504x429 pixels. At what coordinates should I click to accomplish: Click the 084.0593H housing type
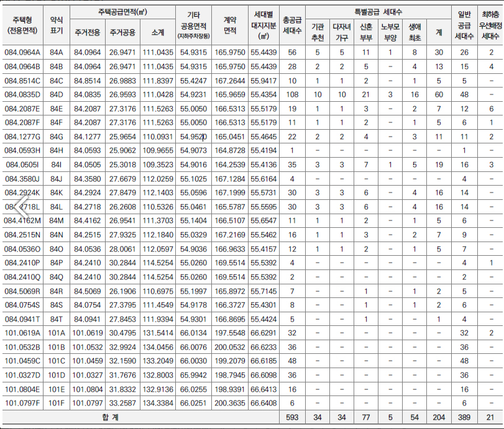tap(22, 151)
